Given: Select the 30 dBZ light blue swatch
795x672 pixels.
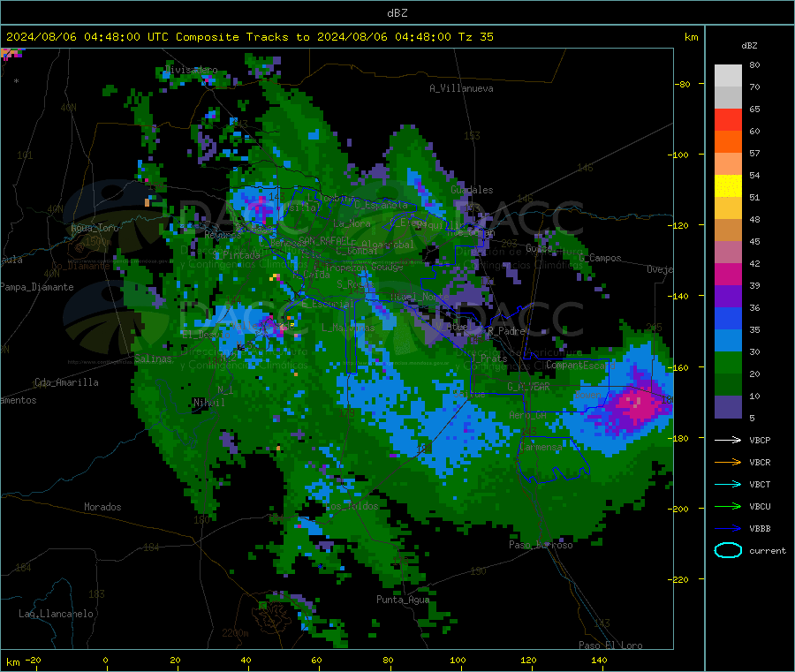Looking at the screenshot, I should click(x=728, y=341).
